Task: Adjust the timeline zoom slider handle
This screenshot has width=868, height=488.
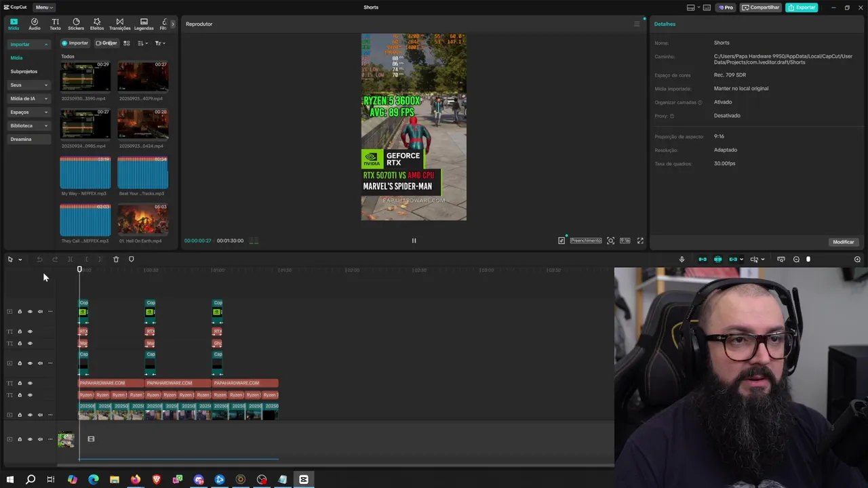Action: click(808, 259)
